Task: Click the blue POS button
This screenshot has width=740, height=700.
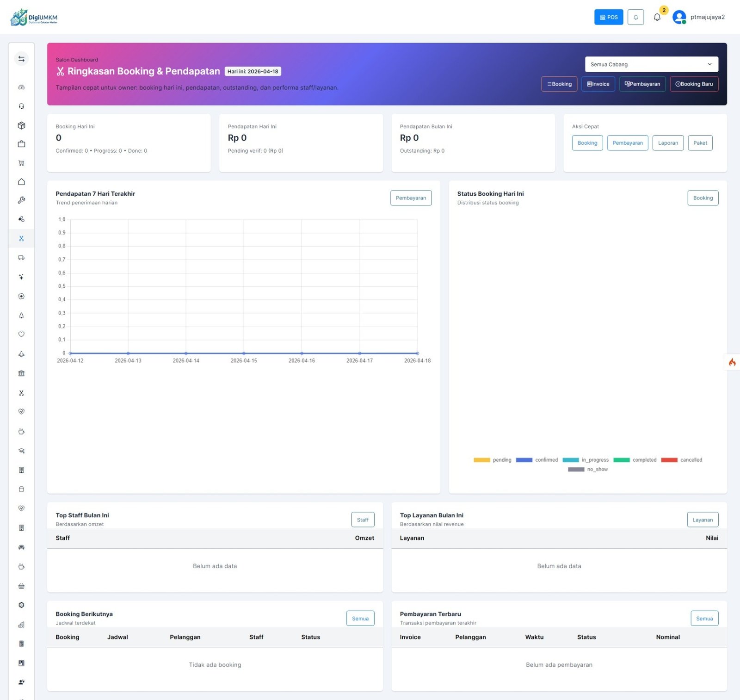Action: coord(609,17)
